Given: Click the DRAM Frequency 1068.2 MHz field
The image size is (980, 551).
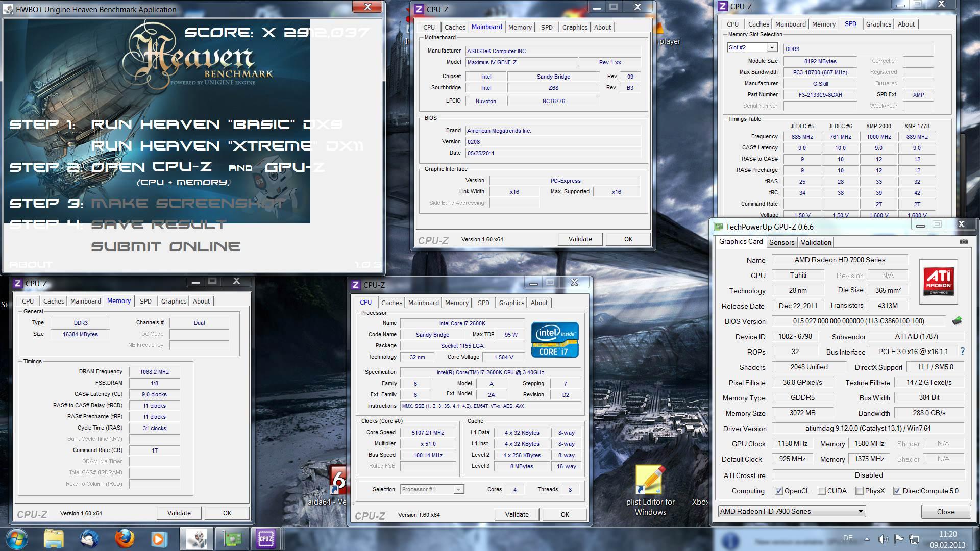Looking at the screenshot, I should tap(154, 372).
